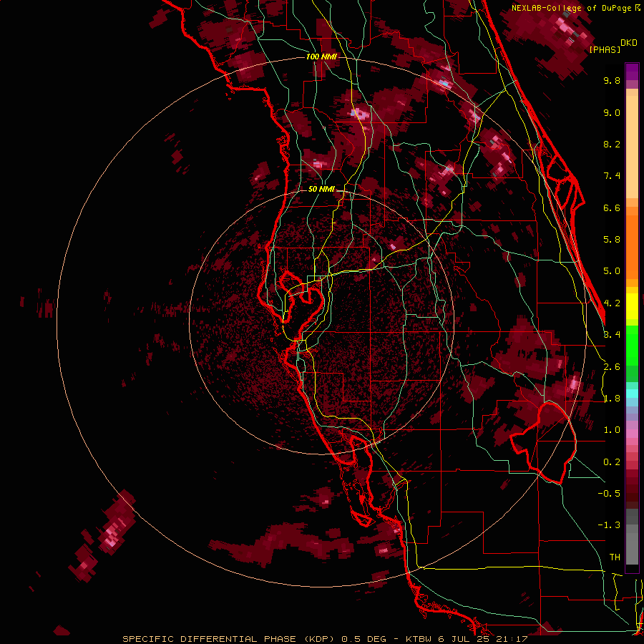The width and height of the screenshot is (644, 644).
Task: Click the 2.6 scale value
Action: pyautogui.click(x=612, y=367)
